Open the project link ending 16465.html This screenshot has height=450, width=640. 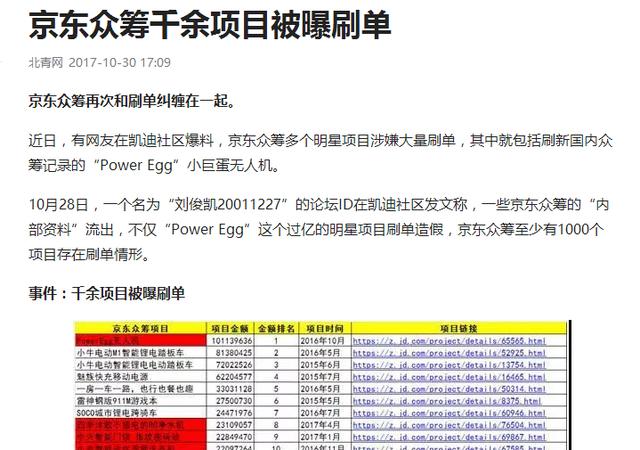(x=449, y=376)
